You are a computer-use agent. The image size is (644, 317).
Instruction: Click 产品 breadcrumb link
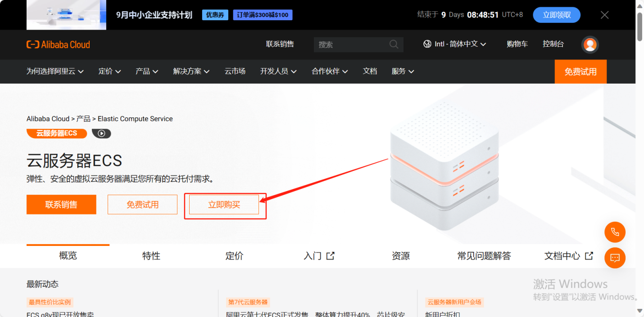[x=83, y=119]
